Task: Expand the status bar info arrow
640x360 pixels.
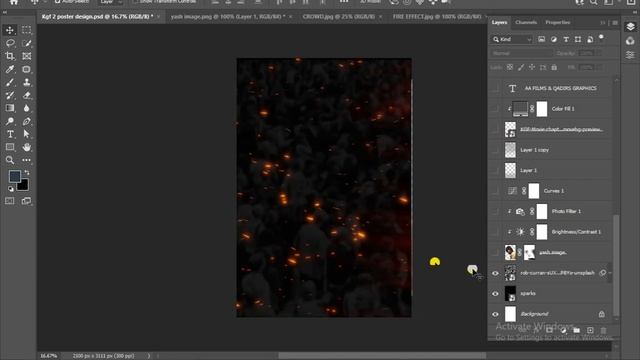Action: tap(149, 356)
